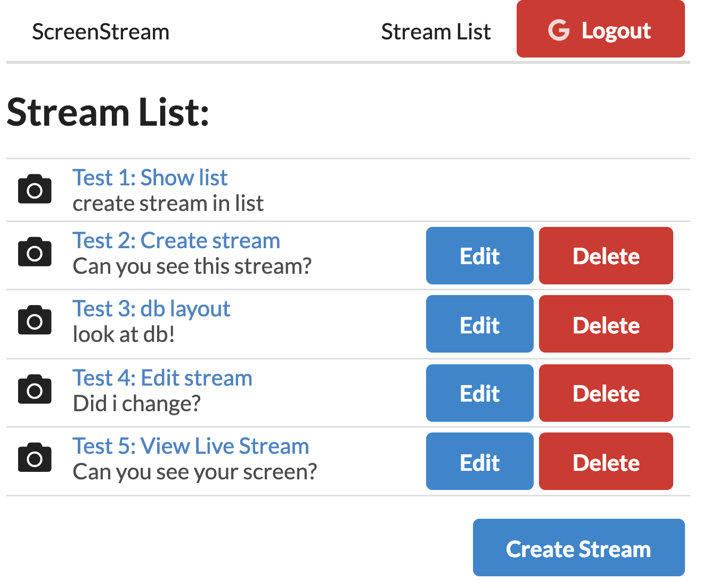Click the camera icon beside Test 2: Create stream
The width and height of the screenshot is (702, 588).
[x=35, y=252]
